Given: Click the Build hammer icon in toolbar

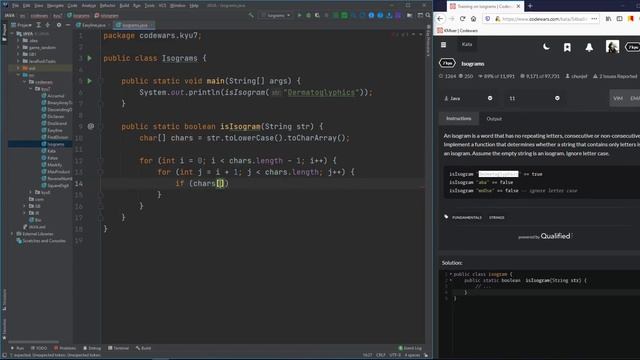Looking at the screenshot, I should click(251, 15).
